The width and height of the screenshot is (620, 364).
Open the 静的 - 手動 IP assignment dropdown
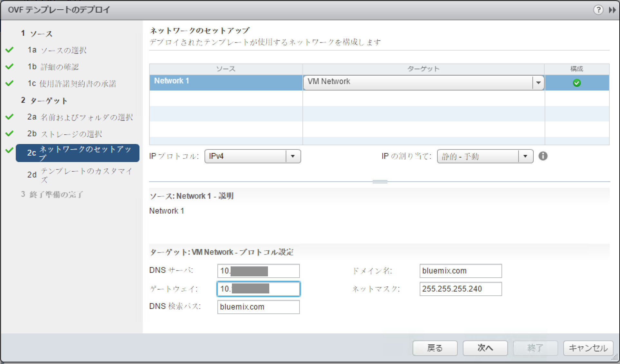coord(526,156)
